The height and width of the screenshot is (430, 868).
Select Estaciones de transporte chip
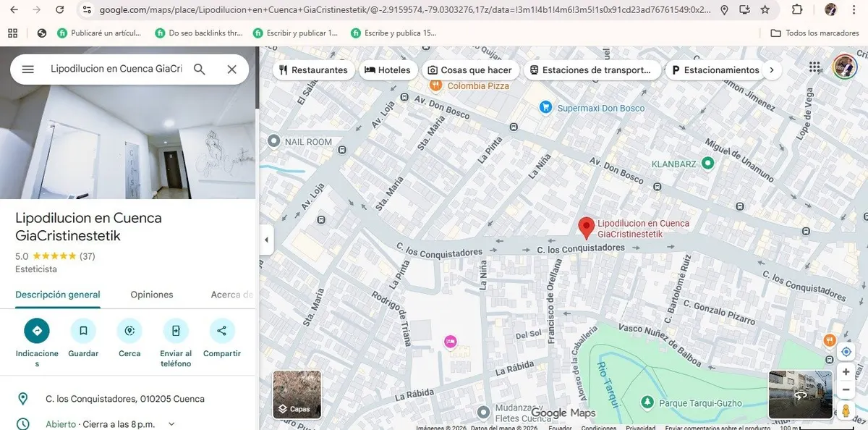coord(591,70)
